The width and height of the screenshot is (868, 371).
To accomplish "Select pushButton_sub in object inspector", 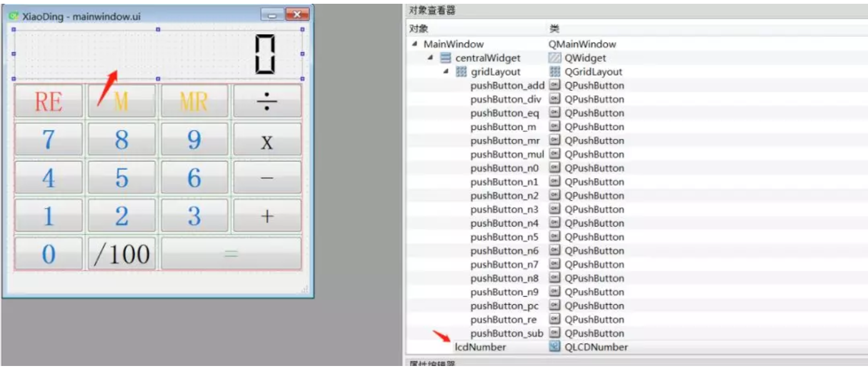I will coord(507,333).
